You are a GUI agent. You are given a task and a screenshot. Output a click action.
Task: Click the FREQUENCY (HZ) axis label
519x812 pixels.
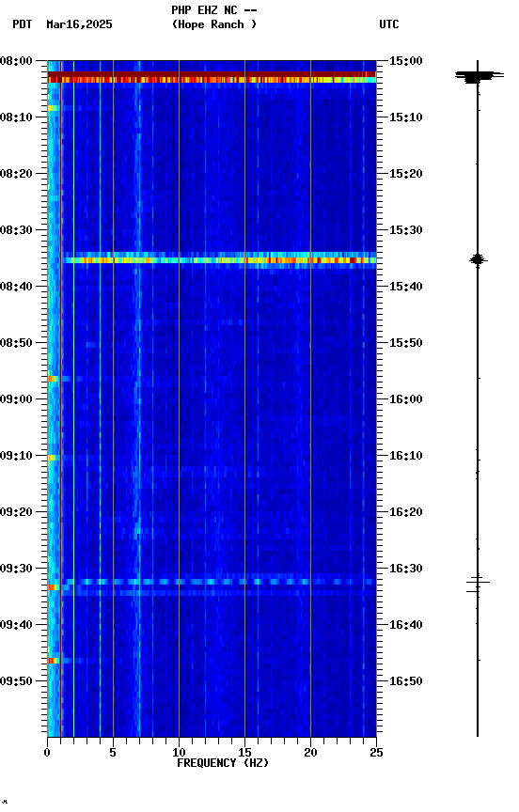point(223,763)
